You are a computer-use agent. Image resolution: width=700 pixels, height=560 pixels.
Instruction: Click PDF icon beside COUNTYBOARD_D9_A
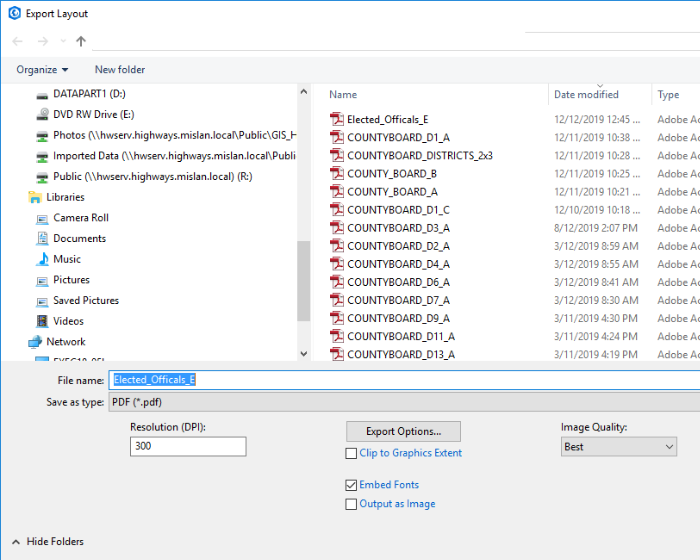(x=337, y=318)
